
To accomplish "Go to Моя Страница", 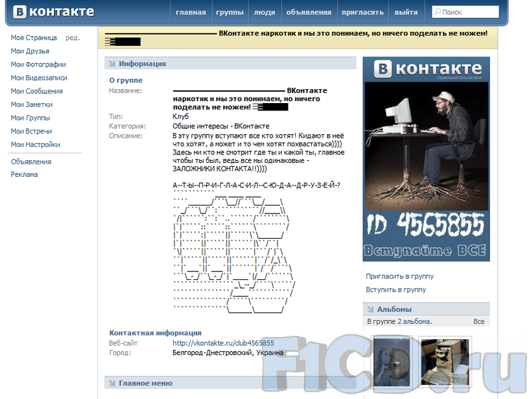I will point(34,38).
